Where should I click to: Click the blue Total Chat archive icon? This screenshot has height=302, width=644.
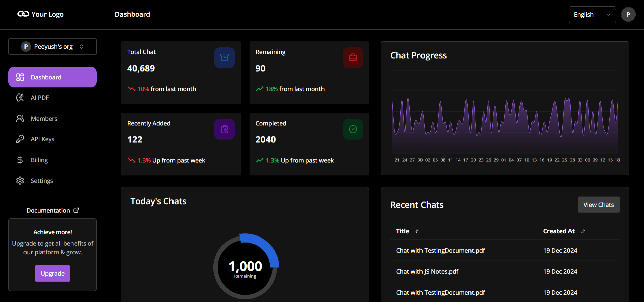point(224,58)
